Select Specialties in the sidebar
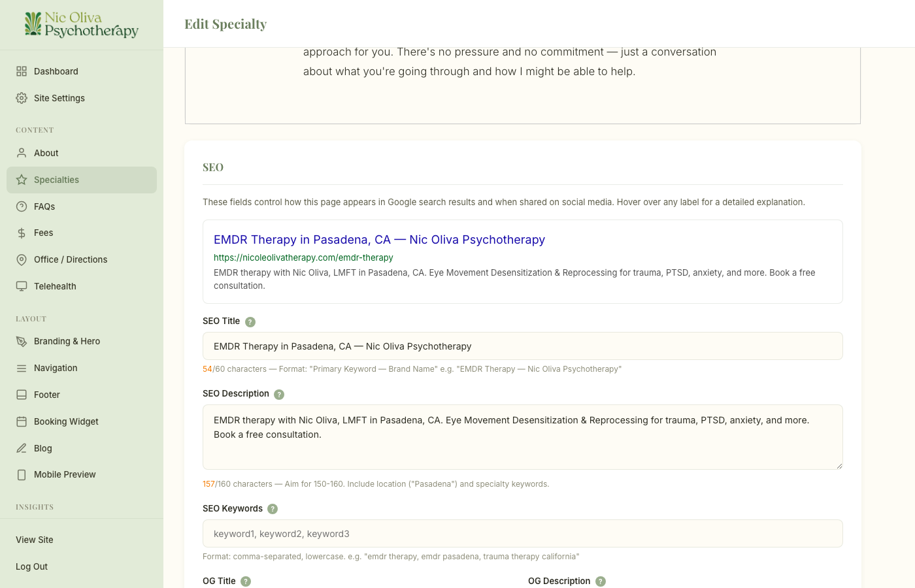The image size is (915, 588). pyautogui.click(x=82, y=180)
